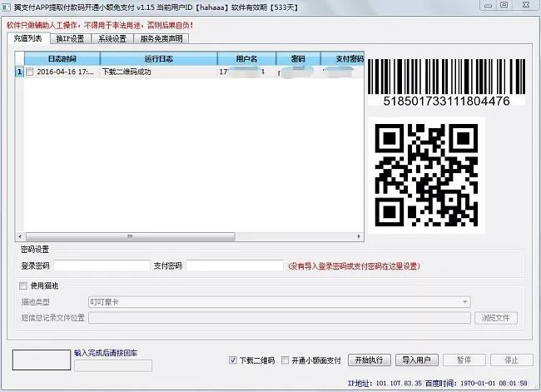Click the 短信总记录文件位置 path field
Viewport: 541px width, 392px height.
[280, 318]
